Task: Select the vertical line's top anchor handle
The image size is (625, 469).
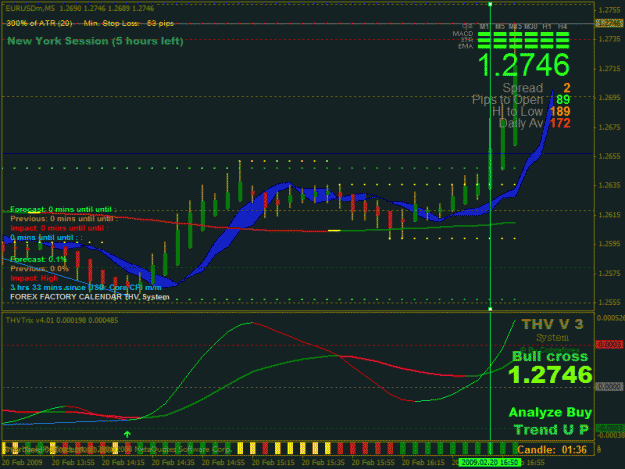Action: (x=490, y=4)
